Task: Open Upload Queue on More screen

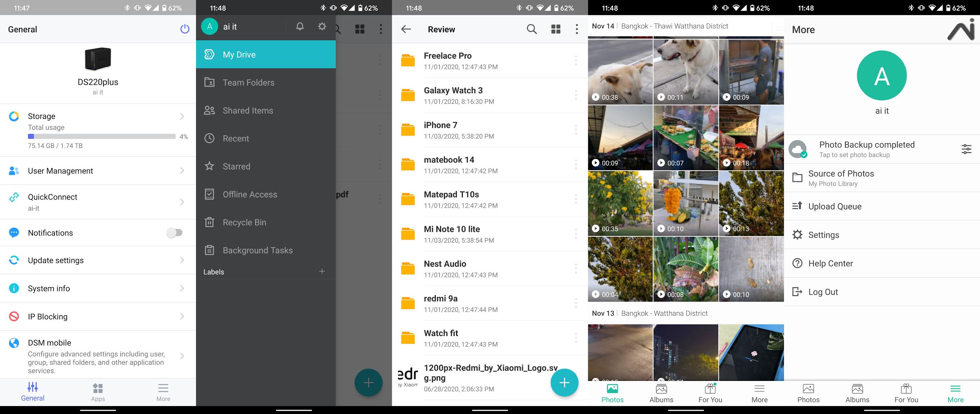Action: 882,206
